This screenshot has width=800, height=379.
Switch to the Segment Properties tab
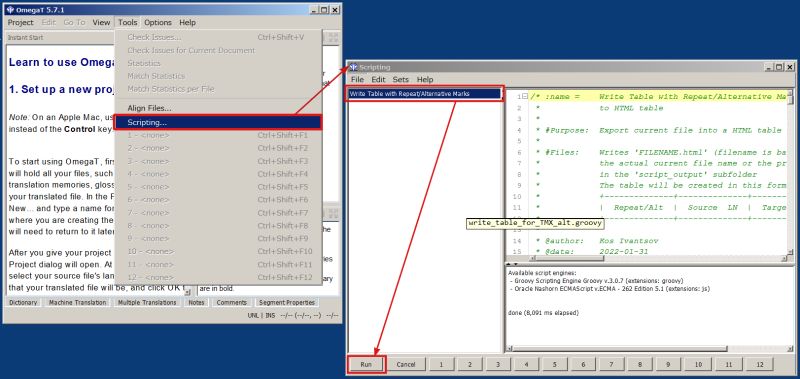point(287,302)
